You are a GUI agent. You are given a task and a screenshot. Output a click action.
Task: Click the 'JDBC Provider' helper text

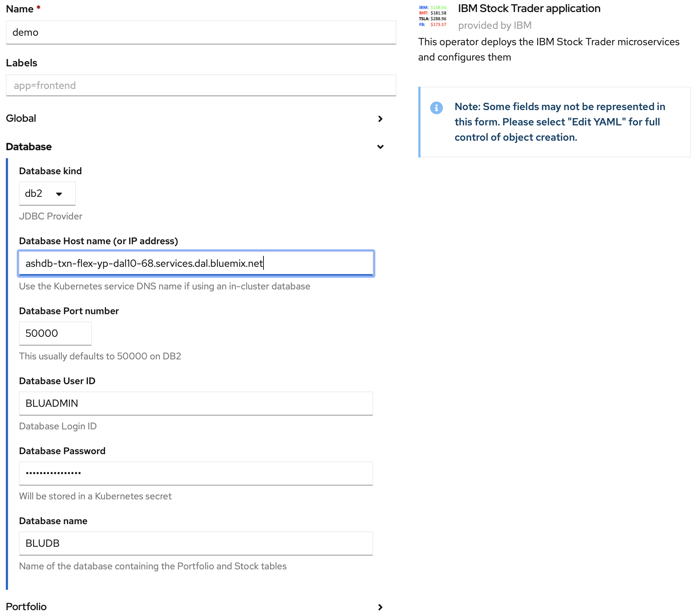point(51,216)
